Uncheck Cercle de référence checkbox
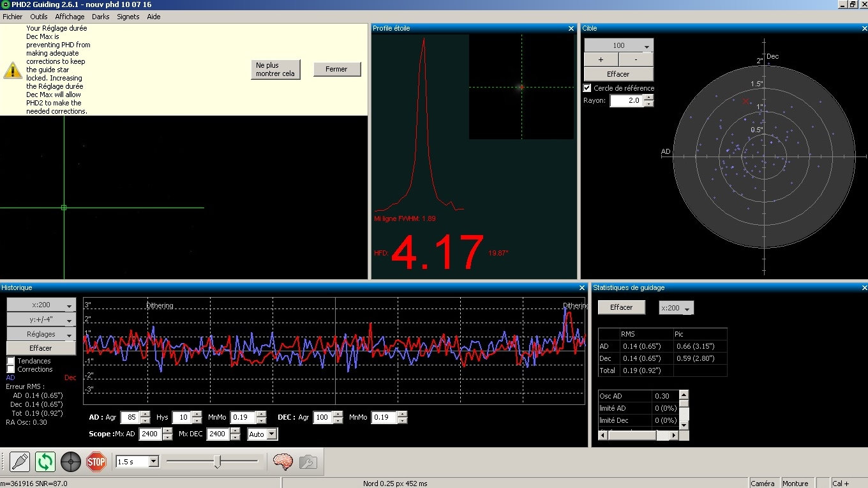The height and width of the screenshot is (488, 868). click(x=588, y=88)
